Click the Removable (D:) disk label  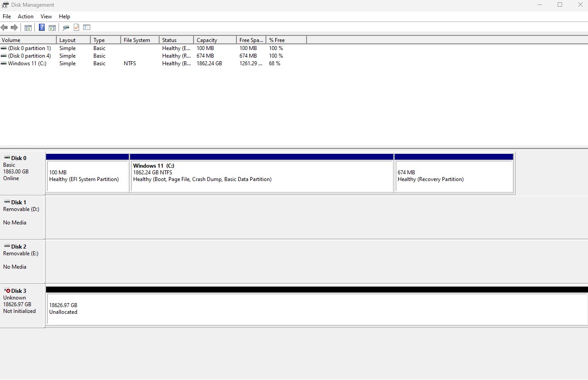(x=21, y=209)
